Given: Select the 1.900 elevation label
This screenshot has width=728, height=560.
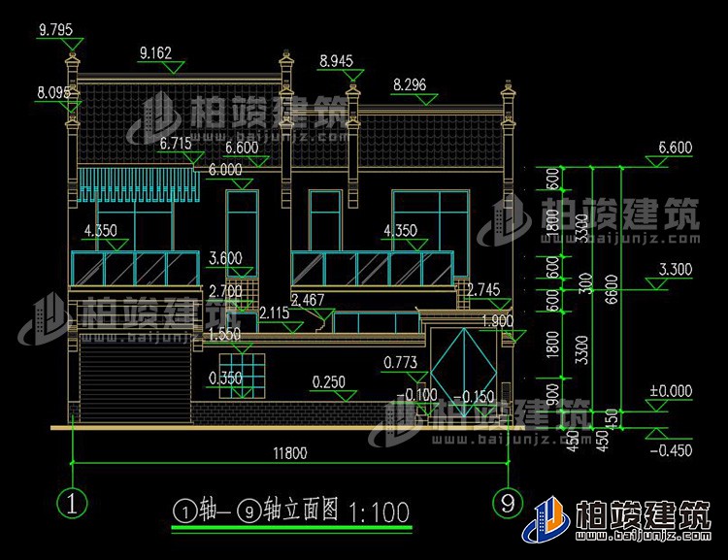Looking at the screenshot, I should (497, 321).
